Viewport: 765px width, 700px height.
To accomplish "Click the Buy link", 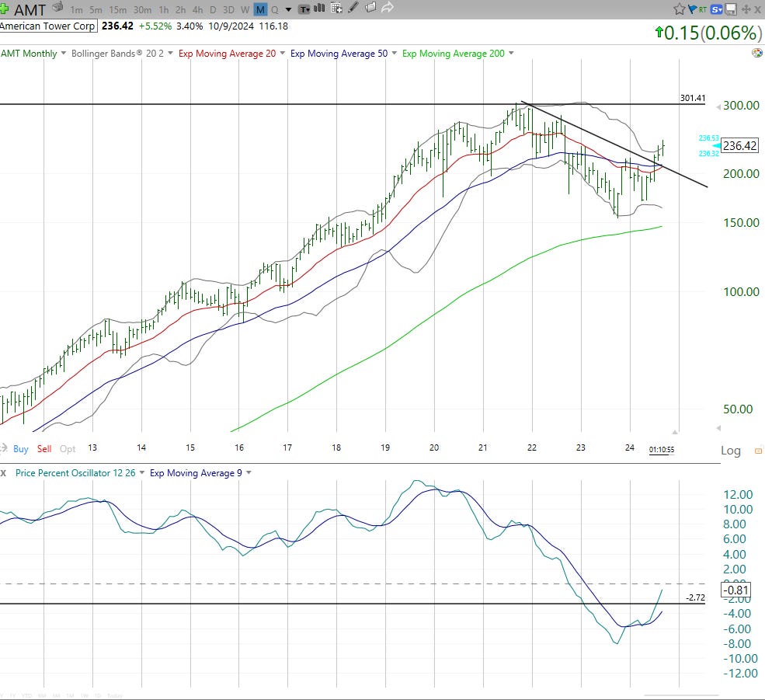I will (20, 448).
